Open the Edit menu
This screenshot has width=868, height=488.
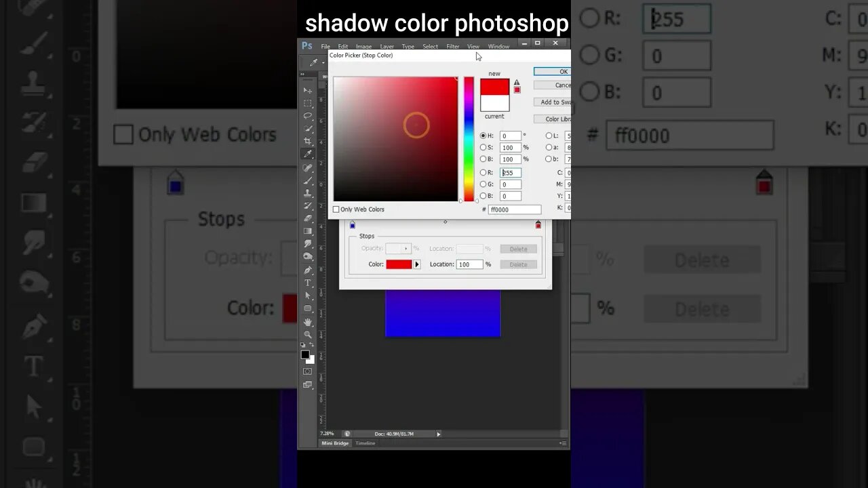coord(343,47)
